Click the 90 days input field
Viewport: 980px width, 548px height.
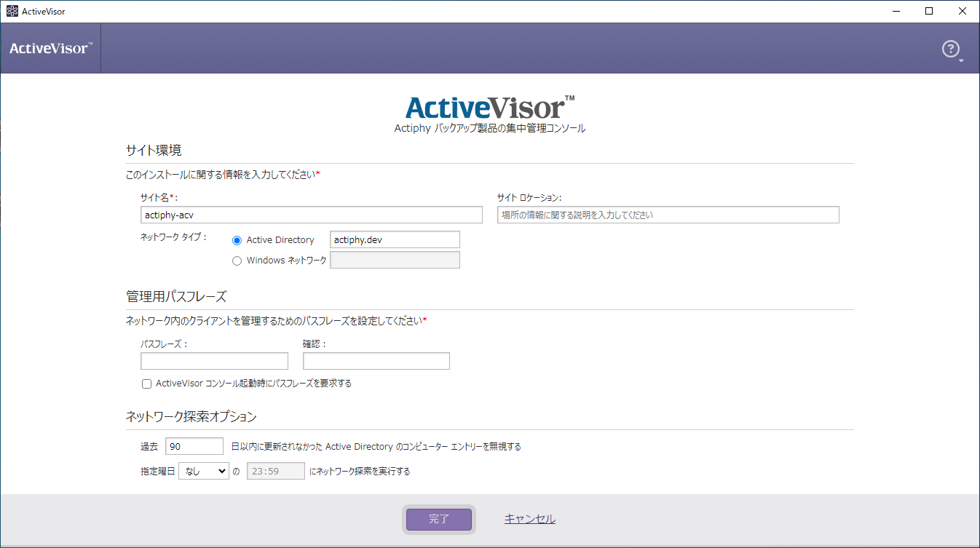194,446
